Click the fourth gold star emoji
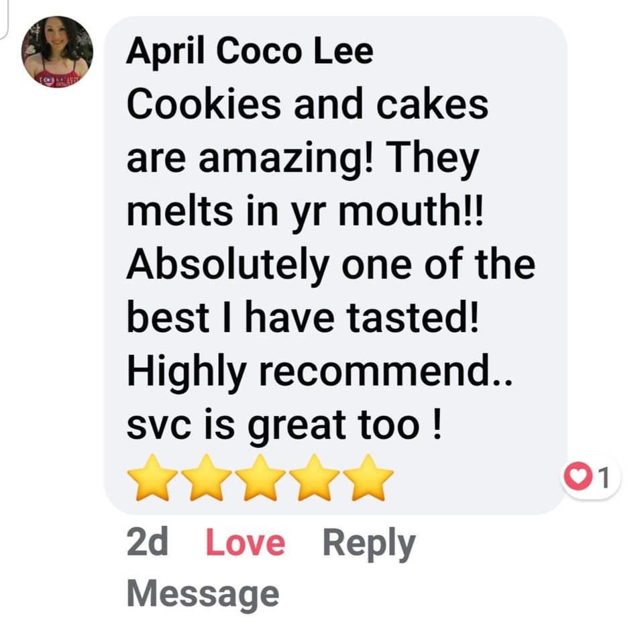This screenshot has height=644, width=644. click(x=315, y=478)
